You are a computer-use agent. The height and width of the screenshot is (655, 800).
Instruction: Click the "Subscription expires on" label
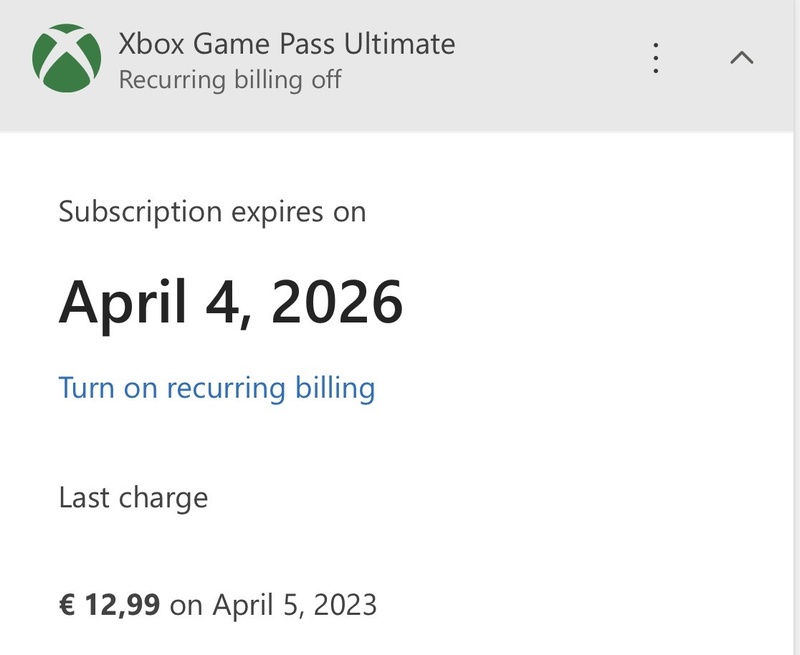[x=212, y=212]
